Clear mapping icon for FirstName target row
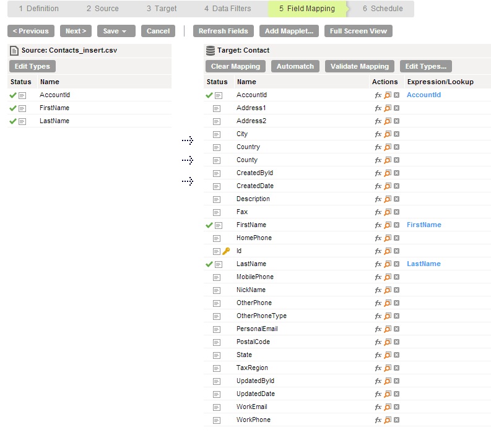Screen dimensions: 491x448 coord(396,225)
